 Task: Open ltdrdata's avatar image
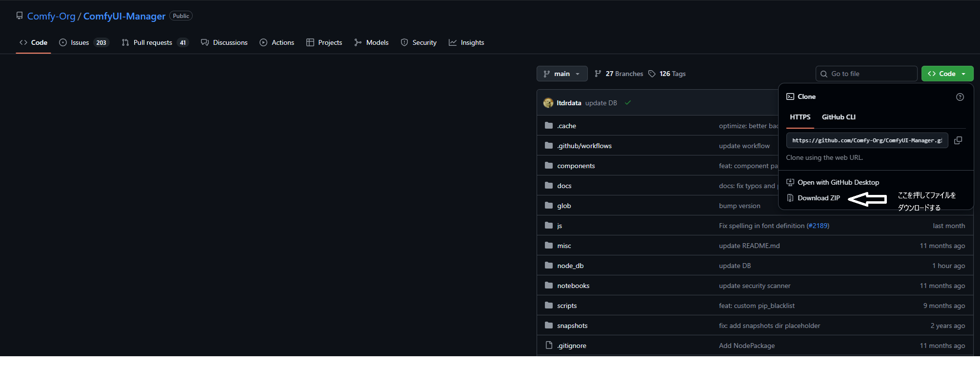click(548, 103)
